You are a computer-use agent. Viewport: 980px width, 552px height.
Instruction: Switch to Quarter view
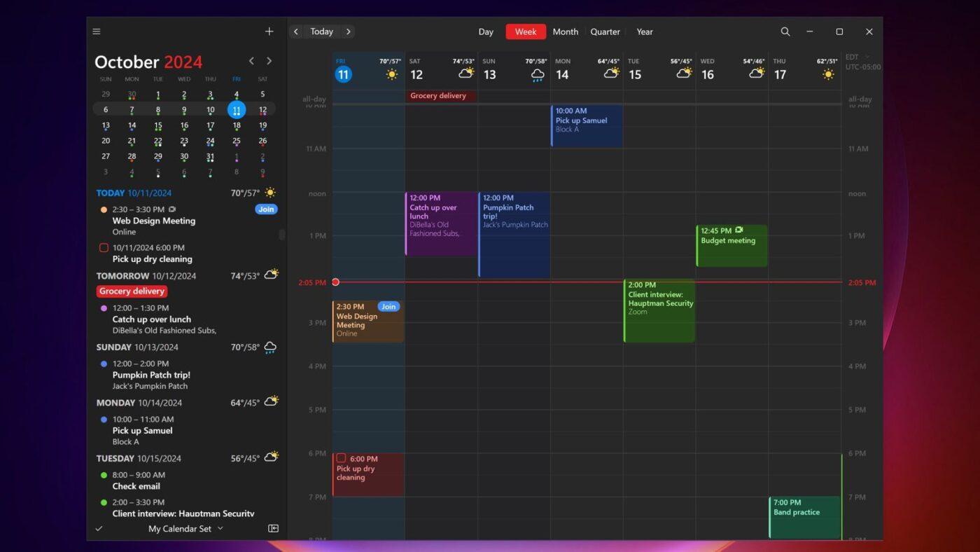[x=605, y=32]
